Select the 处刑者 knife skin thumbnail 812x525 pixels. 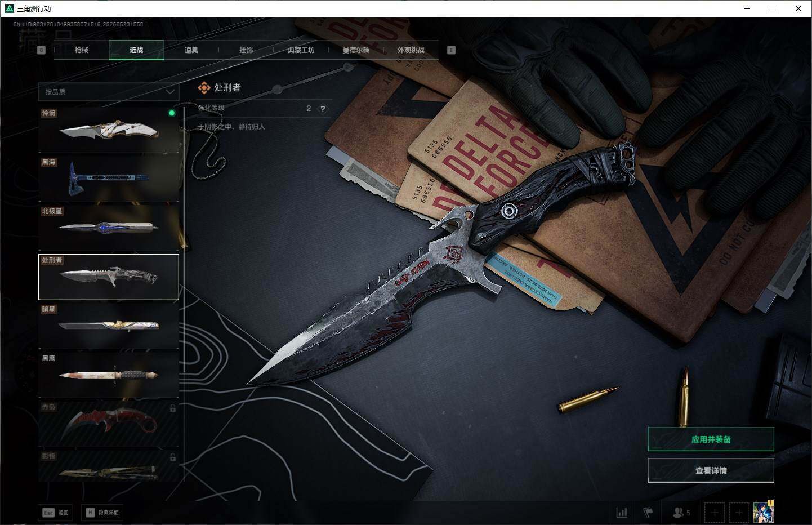109,277
